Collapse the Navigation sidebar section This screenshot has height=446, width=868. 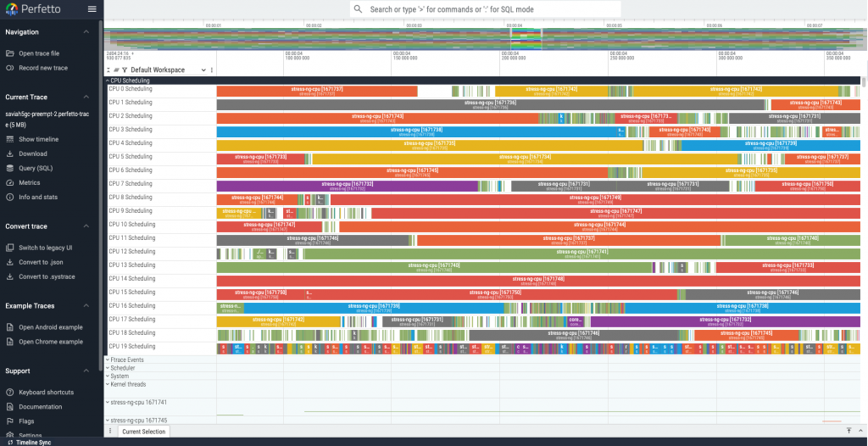coord(86,32)
